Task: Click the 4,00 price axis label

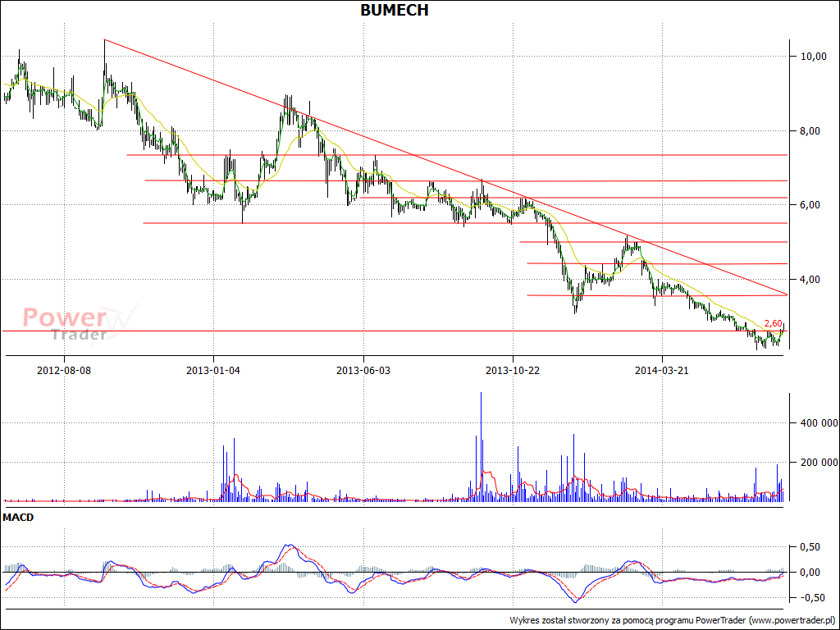Action: pyautogui.click(x=808, y=279)
